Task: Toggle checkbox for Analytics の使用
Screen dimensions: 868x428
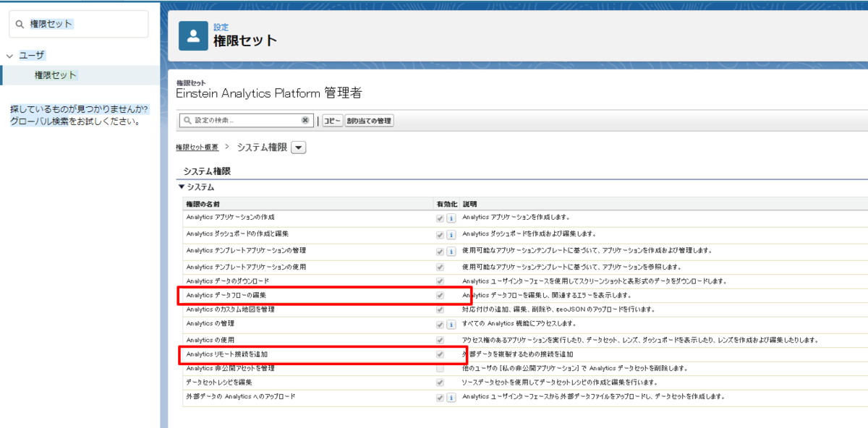Action: (440, 340)
